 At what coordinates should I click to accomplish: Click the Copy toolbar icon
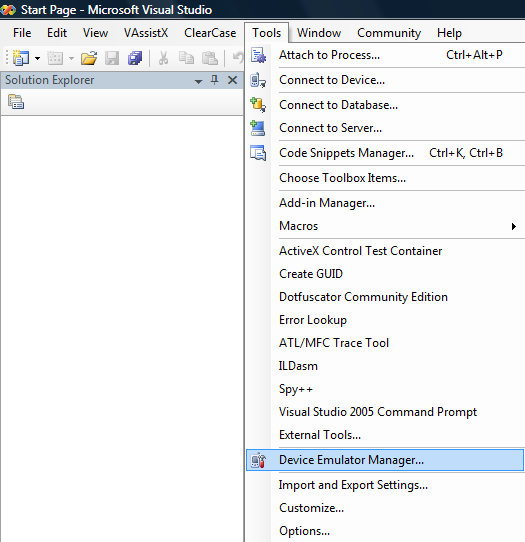pos(186,58)
